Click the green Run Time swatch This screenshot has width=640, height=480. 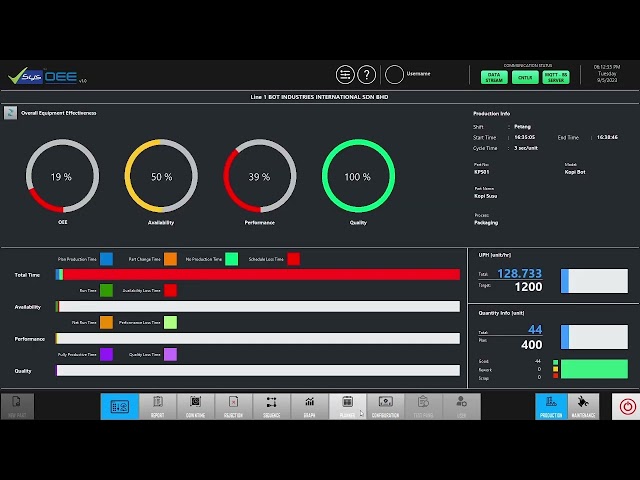tap(107, 291)
